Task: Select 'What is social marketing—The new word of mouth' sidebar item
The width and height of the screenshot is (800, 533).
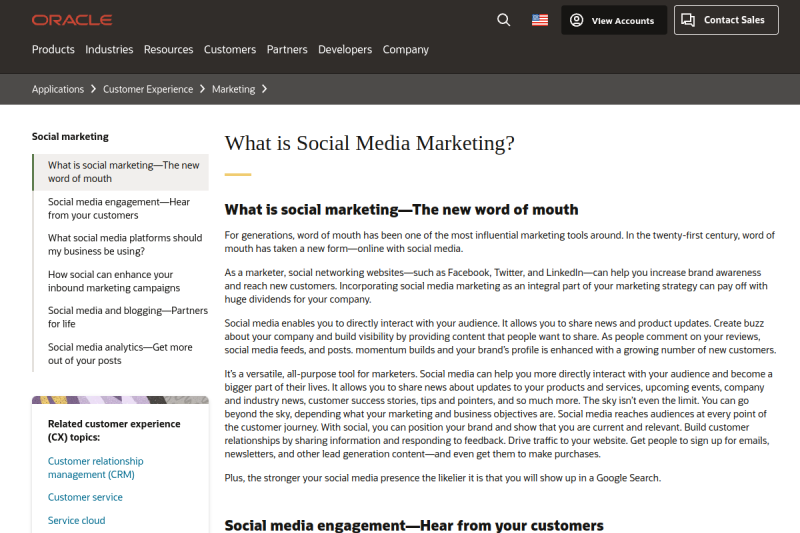Action: coord(121,172)
